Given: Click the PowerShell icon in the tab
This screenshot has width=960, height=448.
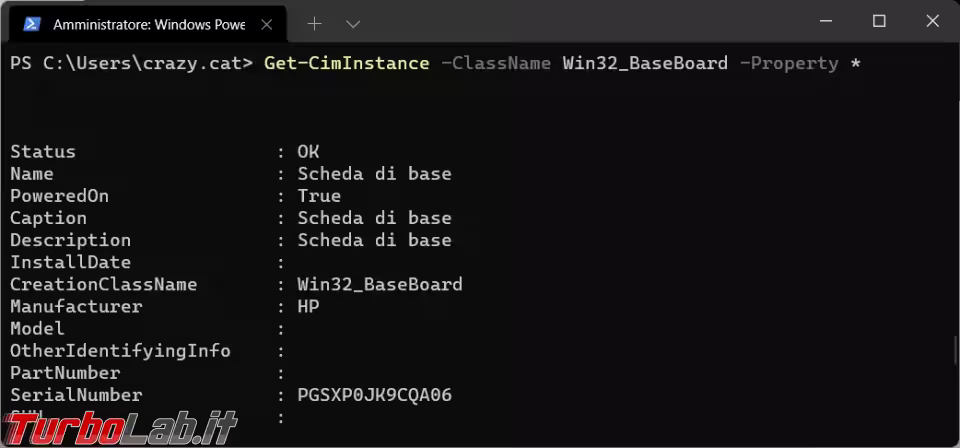Looking at the screenshot, I should coord(31,22).
